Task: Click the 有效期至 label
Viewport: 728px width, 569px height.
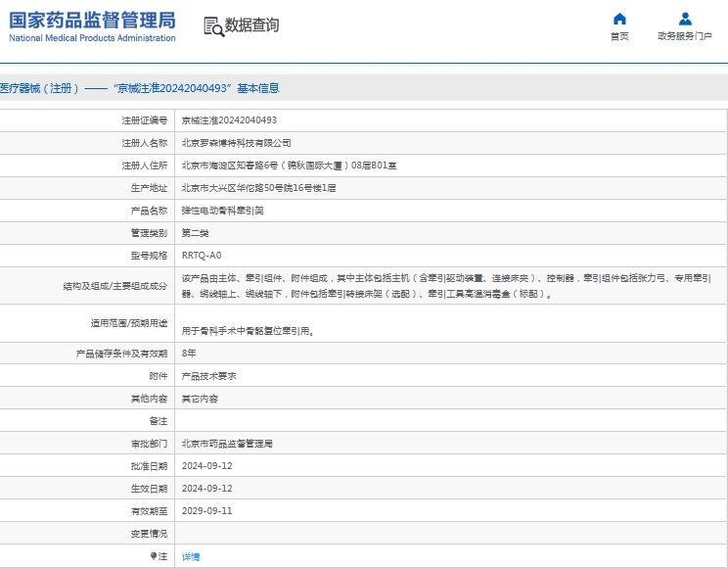Action: click(x=149, y=511)
